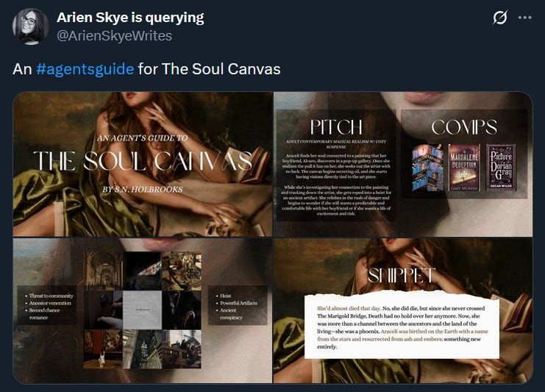Open the three-dot more options menu

coord(525,18)
